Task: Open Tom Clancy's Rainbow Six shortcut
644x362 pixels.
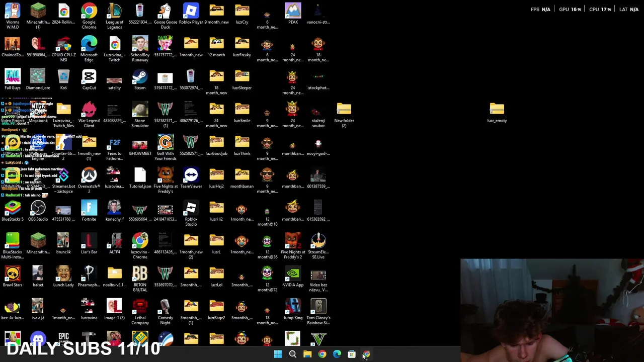Action: click(318, 311)
